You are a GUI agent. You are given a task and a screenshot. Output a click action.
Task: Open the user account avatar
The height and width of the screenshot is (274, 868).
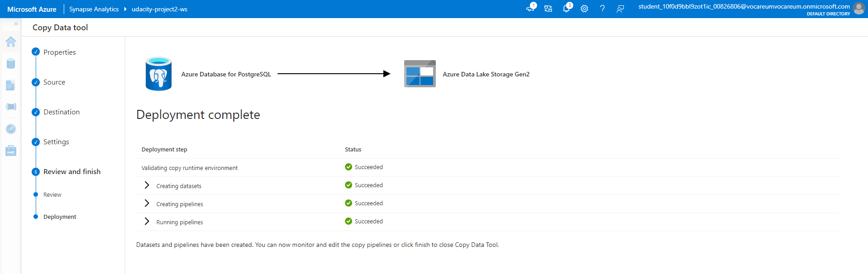click(859, 9)
